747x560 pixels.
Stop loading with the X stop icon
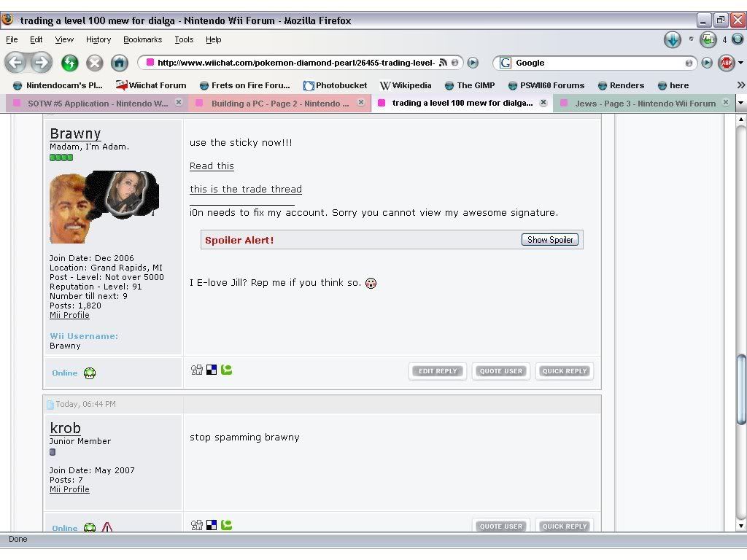click(94, 63)
